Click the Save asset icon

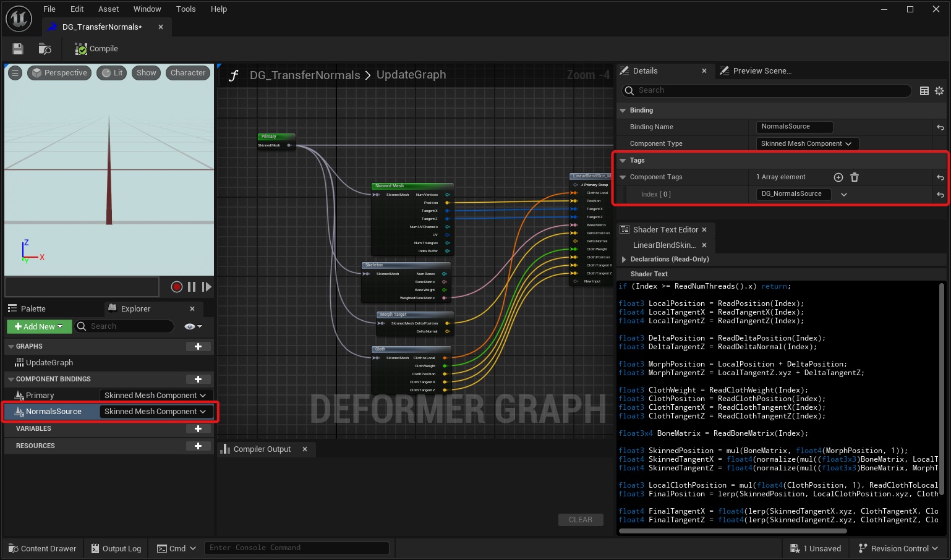pos(18,49)
